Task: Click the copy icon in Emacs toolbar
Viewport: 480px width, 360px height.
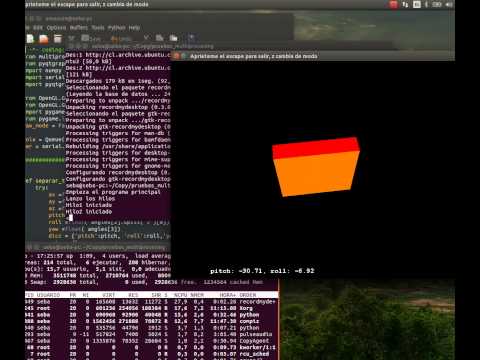Action: tap(160, 38)
